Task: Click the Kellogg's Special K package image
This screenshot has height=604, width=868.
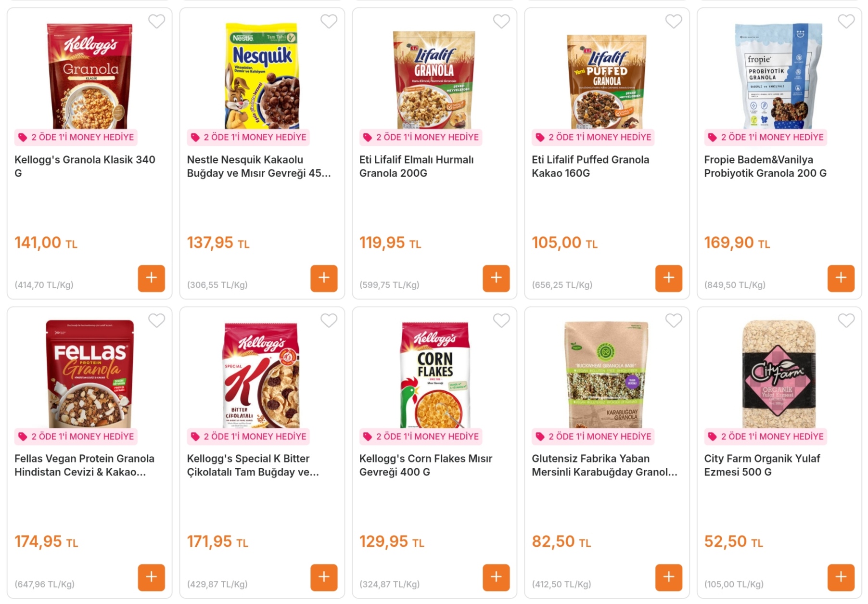Action: (261, 374)
